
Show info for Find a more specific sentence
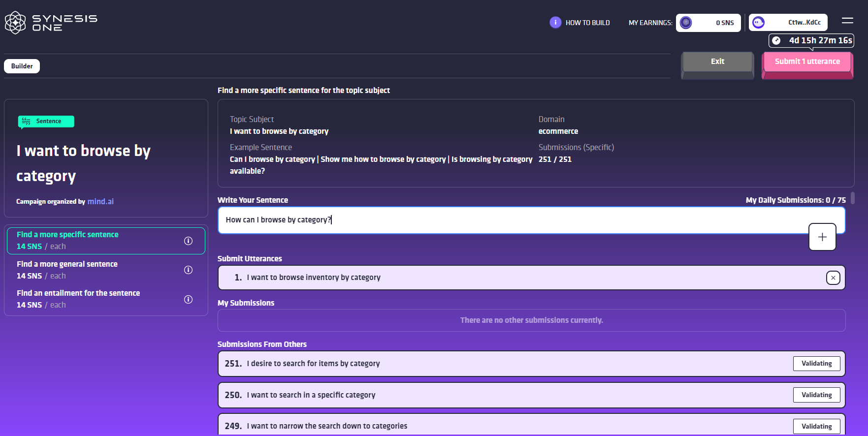click(x=188, y=241)
